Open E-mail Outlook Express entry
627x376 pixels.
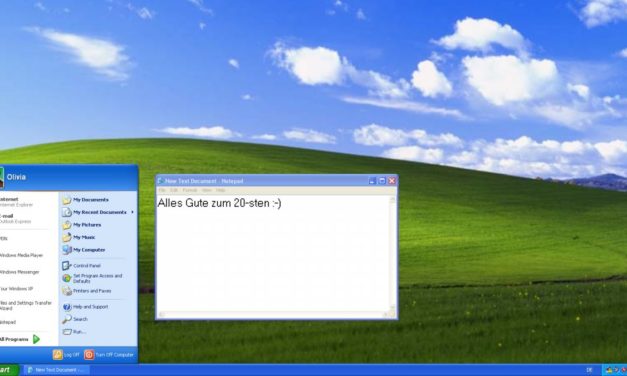[16, 218]
